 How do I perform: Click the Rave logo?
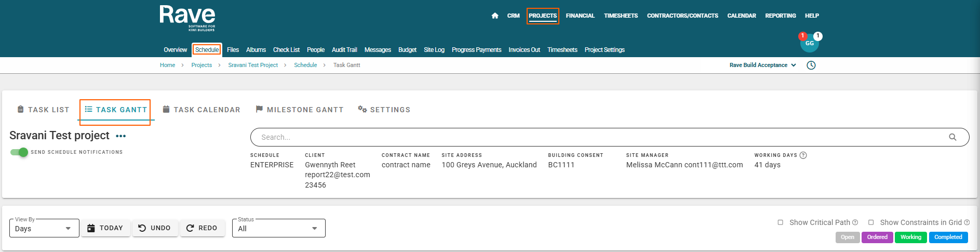187,18
